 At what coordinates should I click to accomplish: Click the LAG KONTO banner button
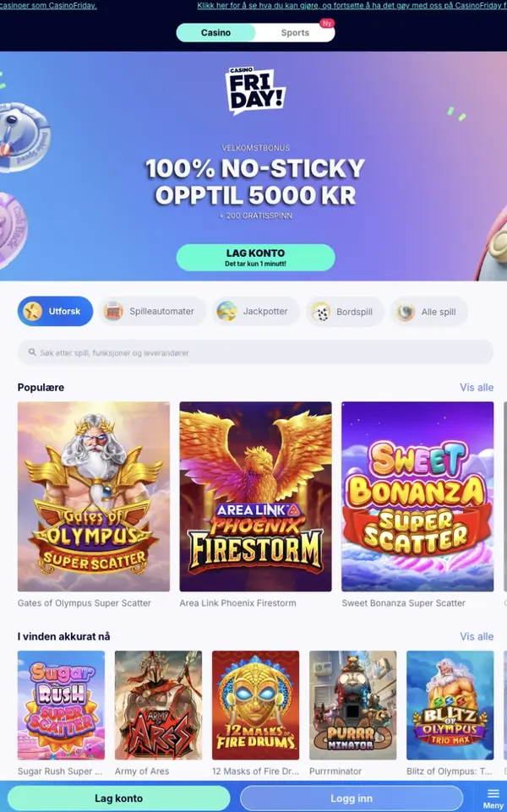click(255, 258)
